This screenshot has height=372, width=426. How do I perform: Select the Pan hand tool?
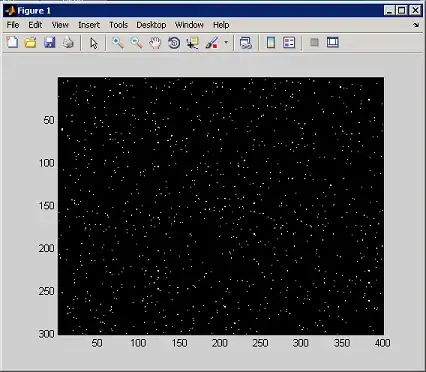click(155, 43)
